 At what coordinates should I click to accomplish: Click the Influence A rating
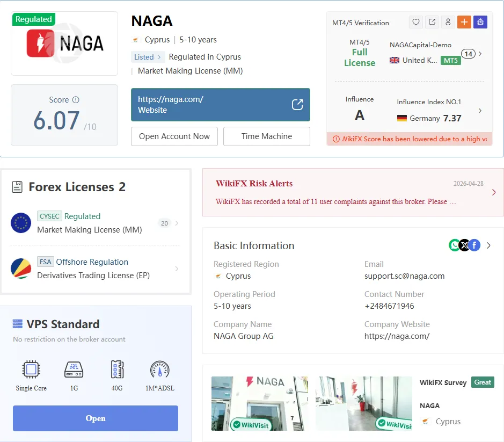[360, 115]
